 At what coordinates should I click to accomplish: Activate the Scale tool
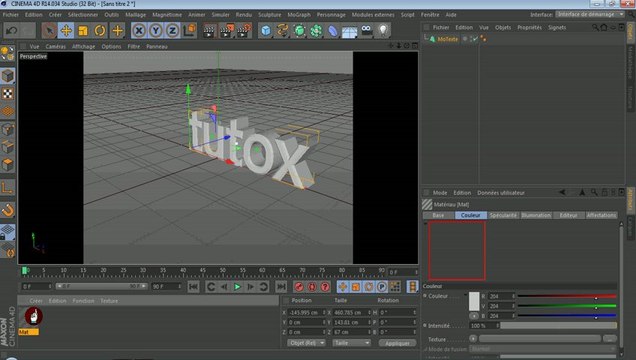click(x=83, y=30)
